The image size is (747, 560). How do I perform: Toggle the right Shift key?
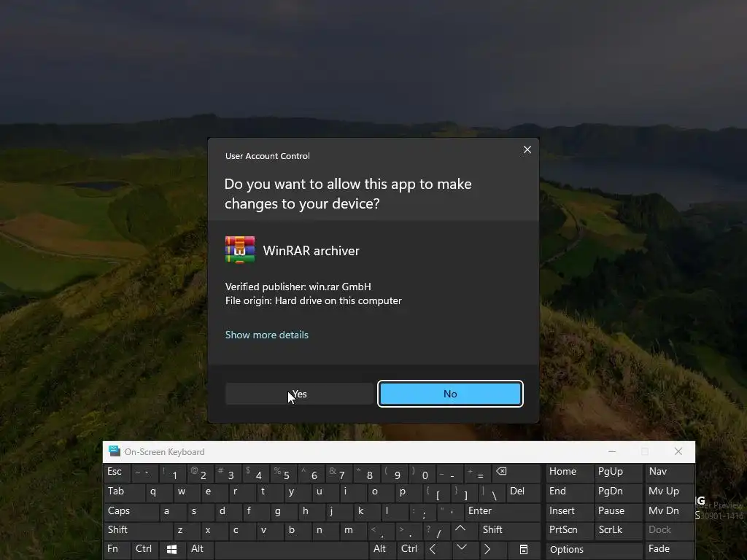tap(509, 530)
